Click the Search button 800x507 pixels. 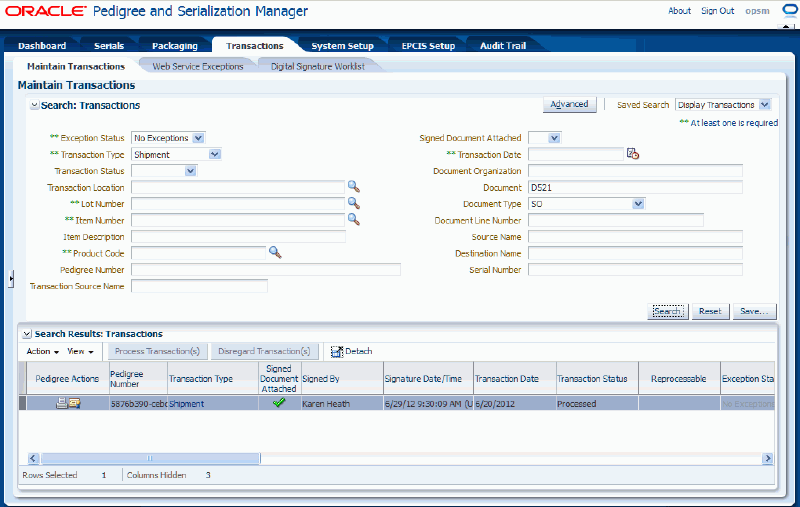click(667, 311)
